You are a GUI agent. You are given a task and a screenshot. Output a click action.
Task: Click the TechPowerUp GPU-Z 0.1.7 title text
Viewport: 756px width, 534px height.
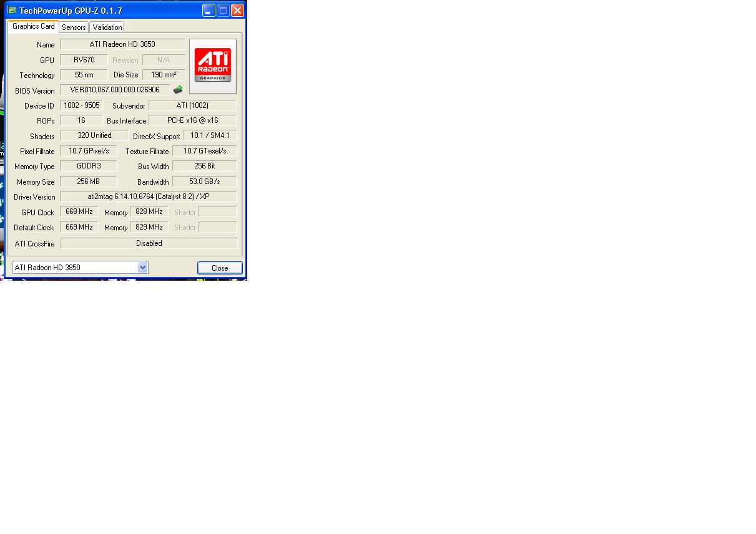tap(71, 11)
